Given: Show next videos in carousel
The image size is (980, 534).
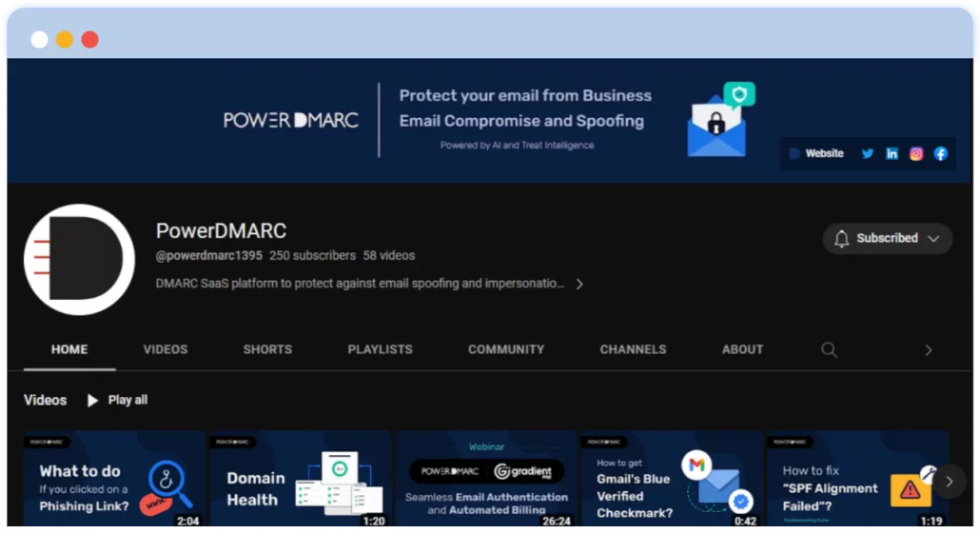Looking at the screenshot, I should point(950,482).
